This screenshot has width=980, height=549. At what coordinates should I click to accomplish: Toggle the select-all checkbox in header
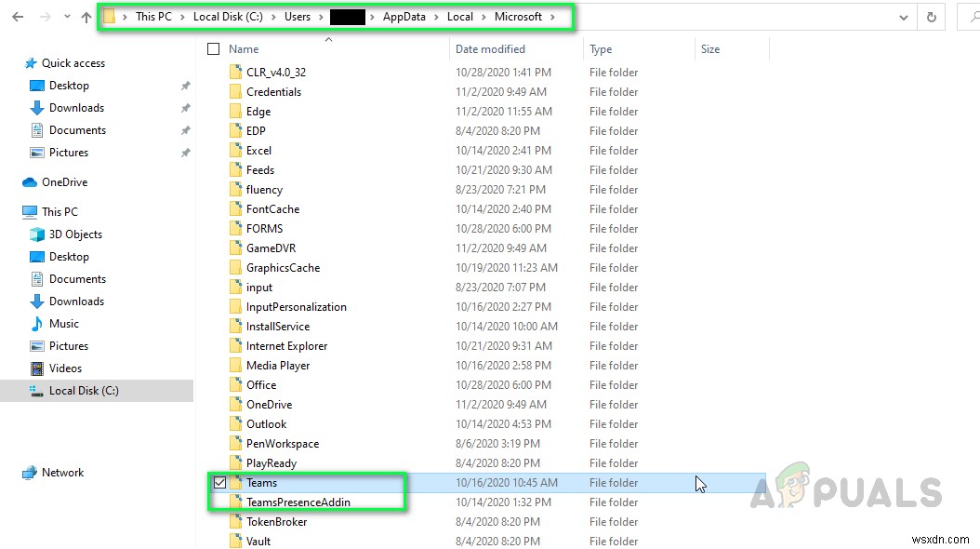coord(214,48)
